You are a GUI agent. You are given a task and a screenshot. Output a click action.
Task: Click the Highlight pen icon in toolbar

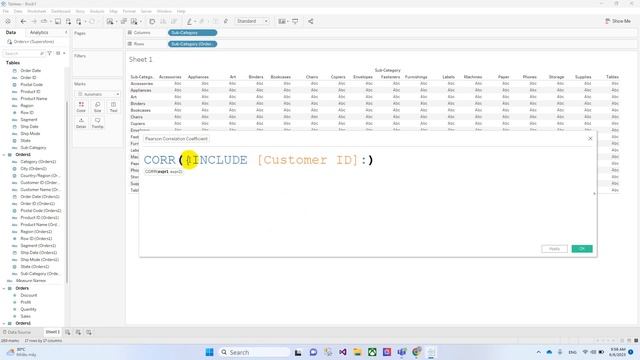coord(189,21)
